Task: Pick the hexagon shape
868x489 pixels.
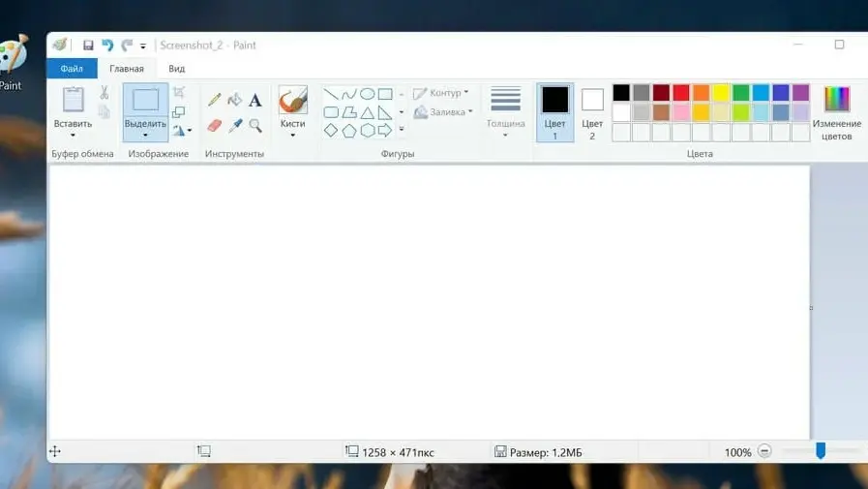Action: 367,131
